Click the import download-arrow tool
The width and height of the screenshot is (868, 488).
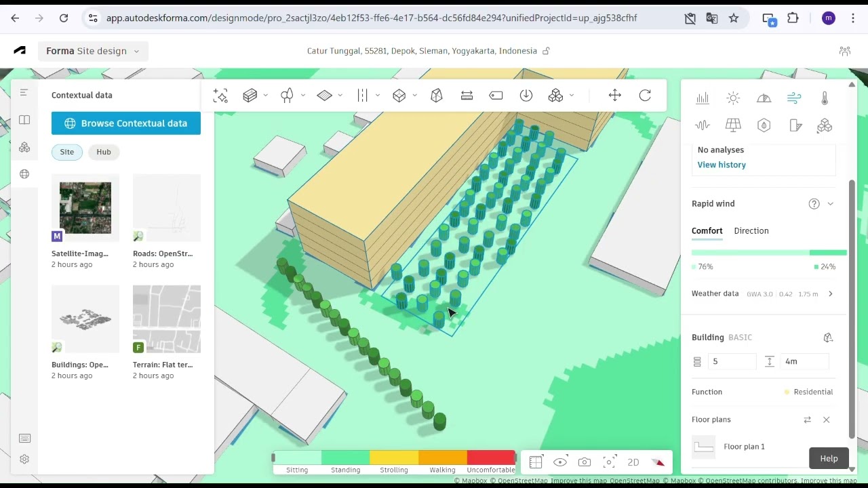click(526, 96)
